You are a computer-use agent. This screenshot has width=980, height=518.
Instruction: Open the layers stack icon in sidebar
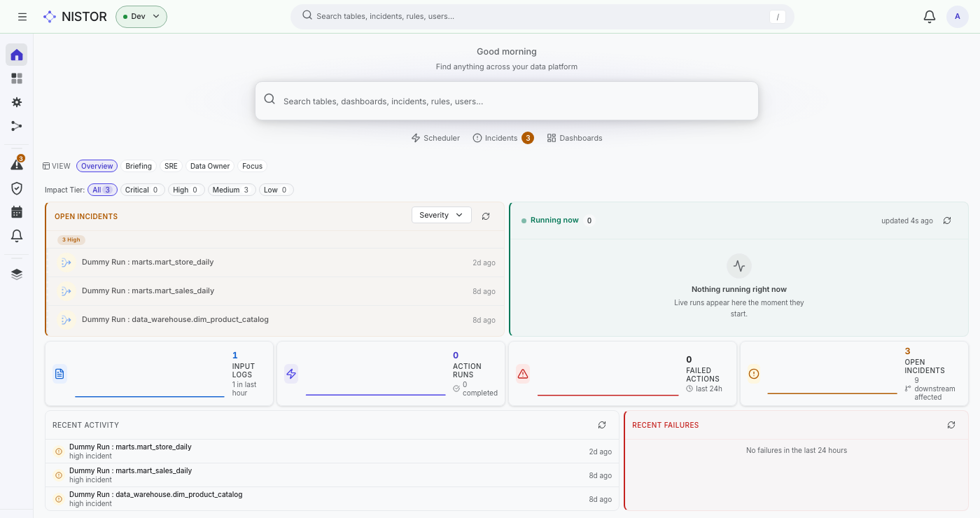pyautogui.click(x=17, y=274)
